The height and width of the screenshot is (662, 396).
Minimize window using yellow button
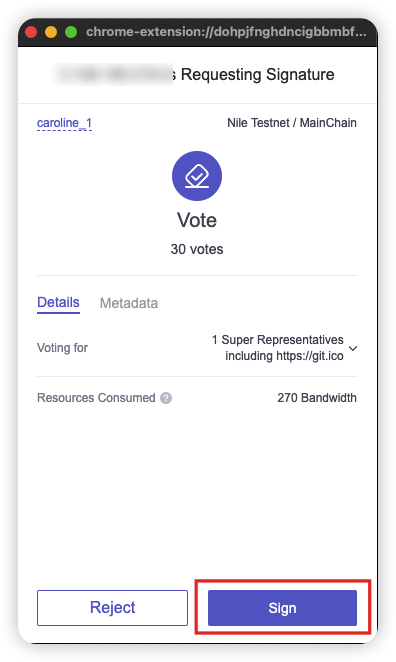(51, 32)
